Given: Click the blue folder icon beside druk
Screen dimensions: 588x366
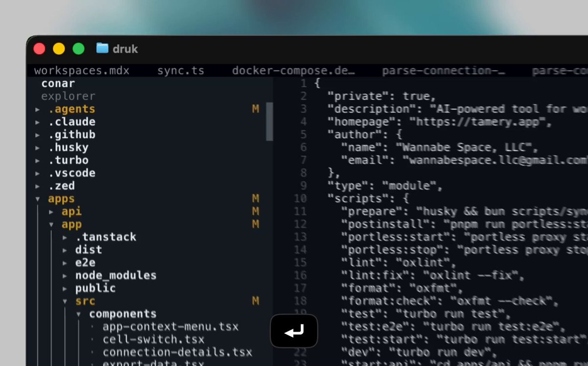Looking at the screenshot, I should point(102,48).
